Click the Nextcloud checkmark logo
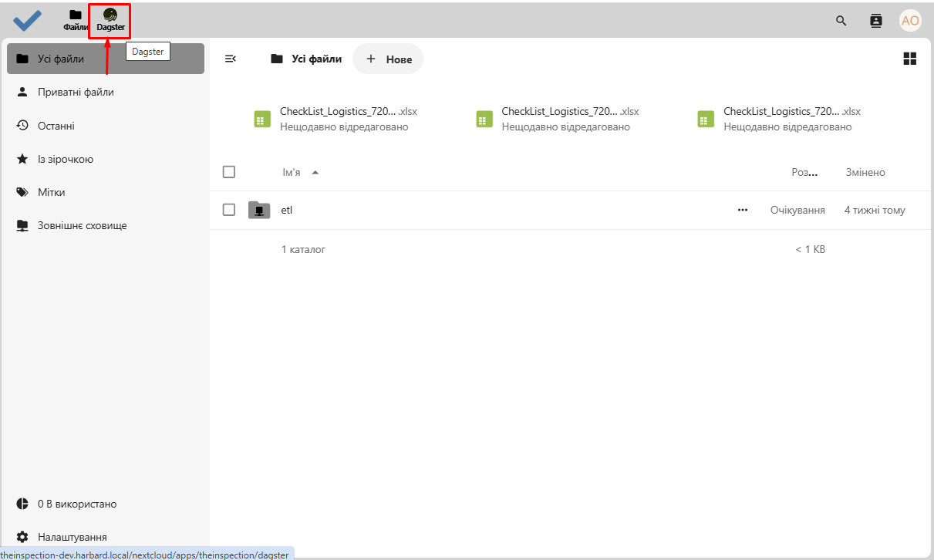The image size is (934, 560). 28,21
